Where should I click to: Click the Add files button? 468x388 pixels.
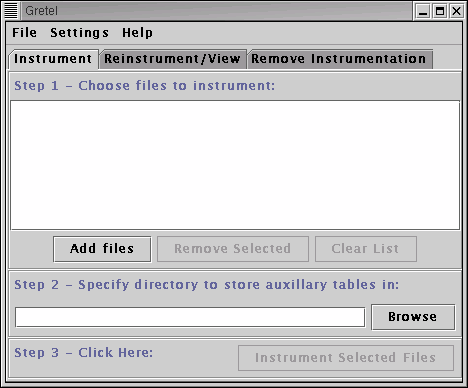click(102, 249)
